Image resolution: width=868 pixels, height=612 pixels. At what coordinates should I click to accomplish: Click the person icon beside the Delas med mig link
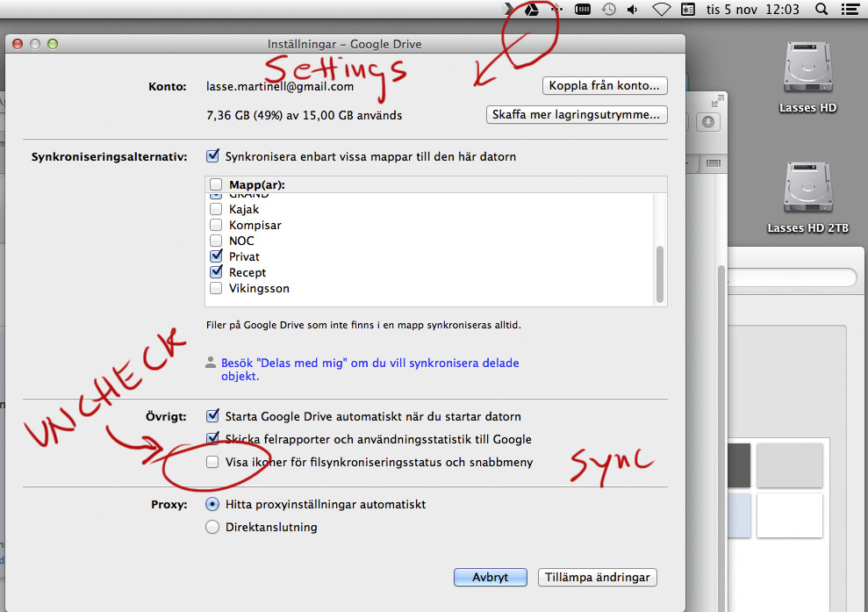point(211,363)
